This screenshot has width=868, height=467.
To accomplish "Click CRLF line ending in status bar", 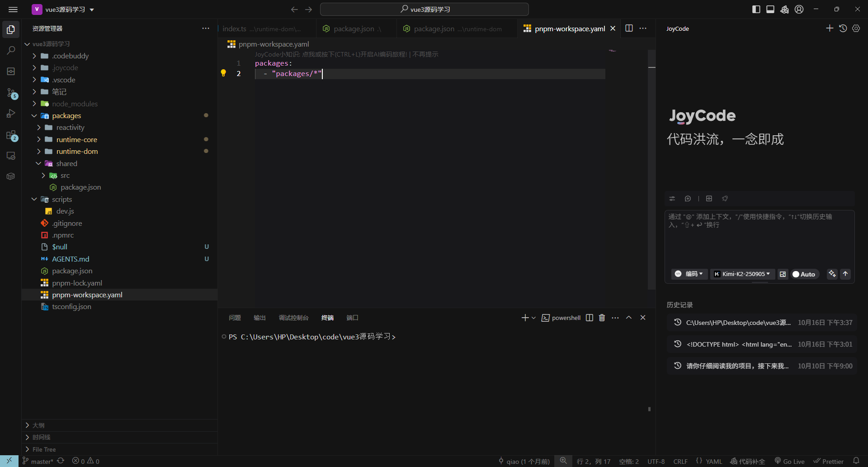I will [680, 461].
